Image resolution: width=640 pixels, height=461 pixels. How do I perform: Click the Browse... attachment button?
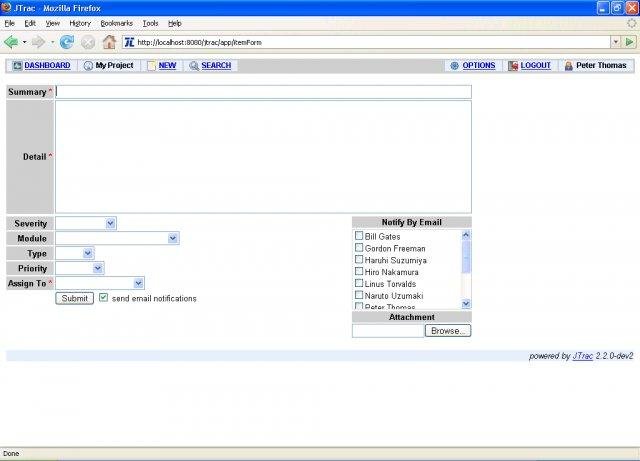coord(448,331)
